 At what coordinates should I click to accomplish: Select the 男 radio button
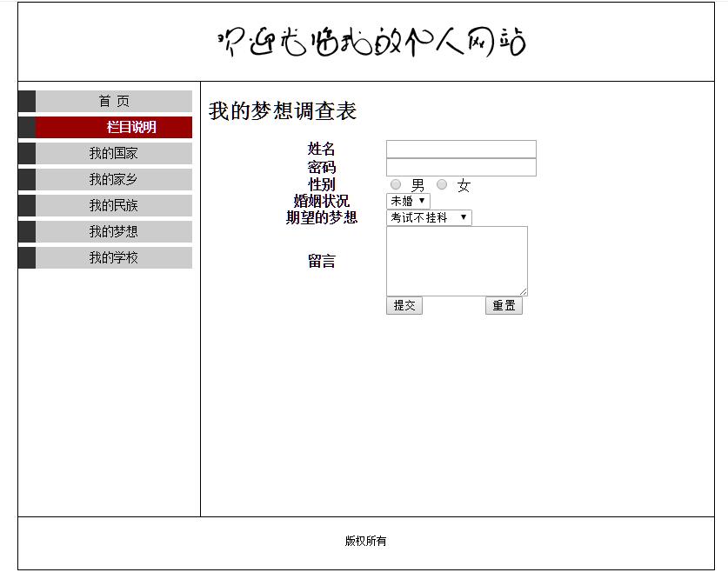[x=396, y=184]
